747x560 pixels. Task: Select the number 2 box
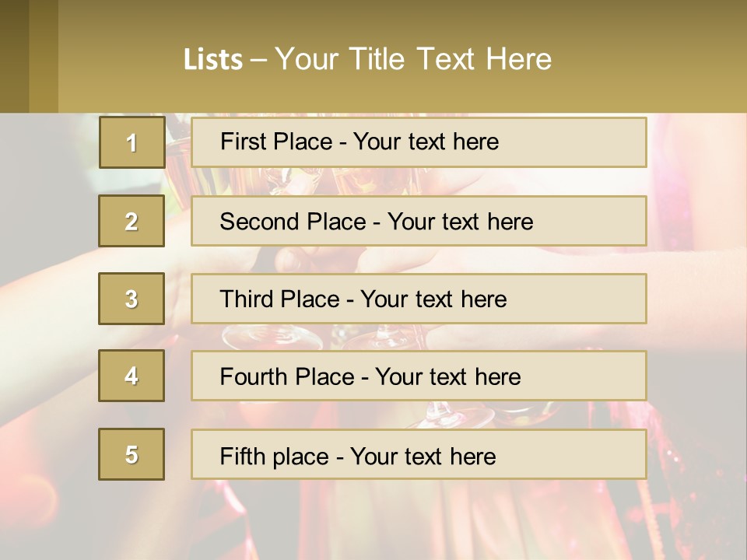(132, 221)
